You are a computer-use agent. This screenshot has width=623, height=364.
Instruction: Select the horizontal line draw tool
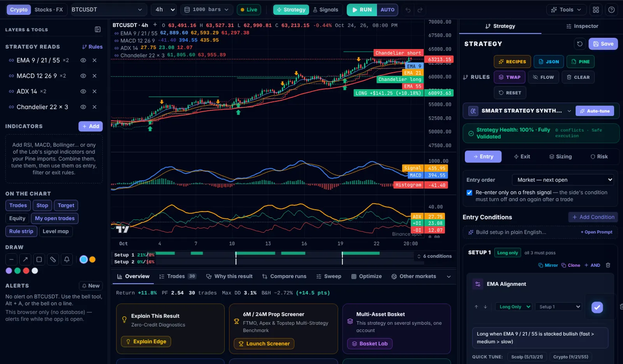[x=11, y=259]
